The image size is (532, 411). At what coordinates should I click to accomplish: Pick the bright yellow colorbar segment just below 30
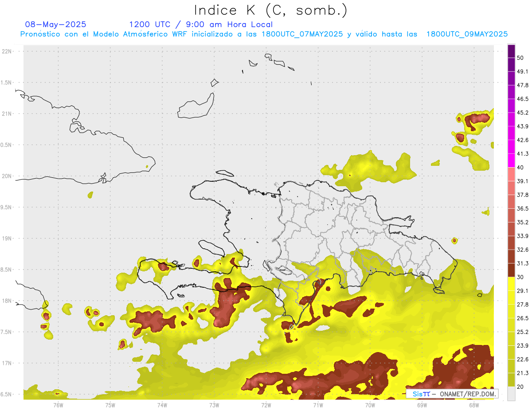511,284
